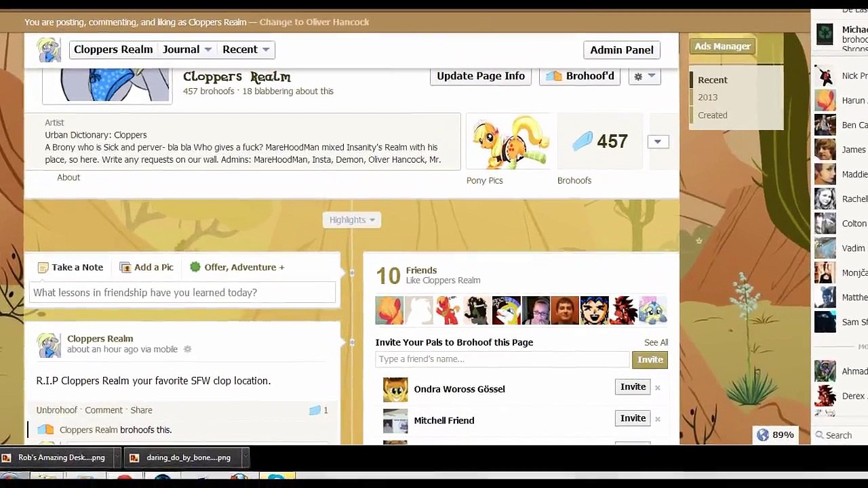Viewport: 868px width, 488px height.
Task: Open options arrow for Rob's Amazing Desk download
Action: point(117,457)
